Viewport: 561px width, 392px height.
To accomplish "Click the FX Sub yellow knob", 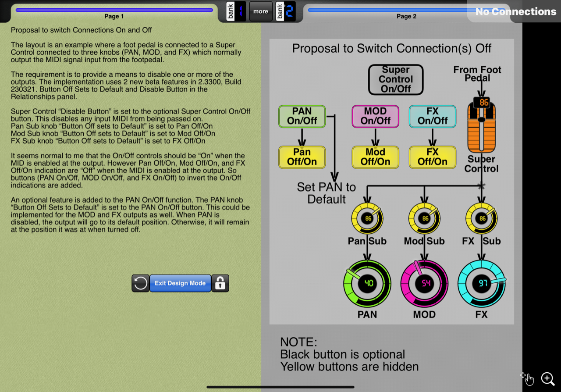I will click(x=481, y=218).
